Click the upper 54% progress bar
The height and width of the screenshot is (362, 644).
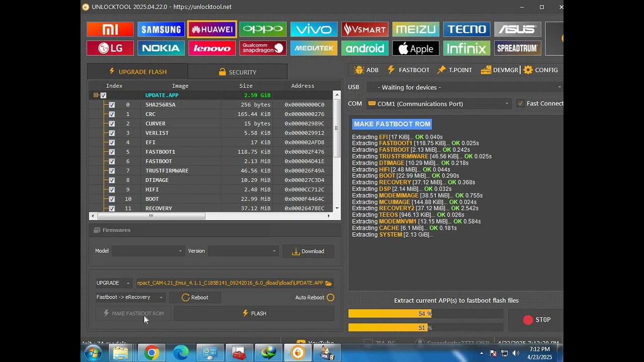tap(426, 314)
